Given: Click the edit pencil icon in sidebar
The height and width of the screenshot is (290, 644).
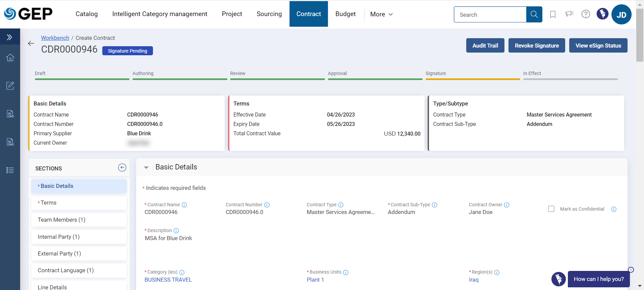Looking at the screenshot, I should pos(10,86).
